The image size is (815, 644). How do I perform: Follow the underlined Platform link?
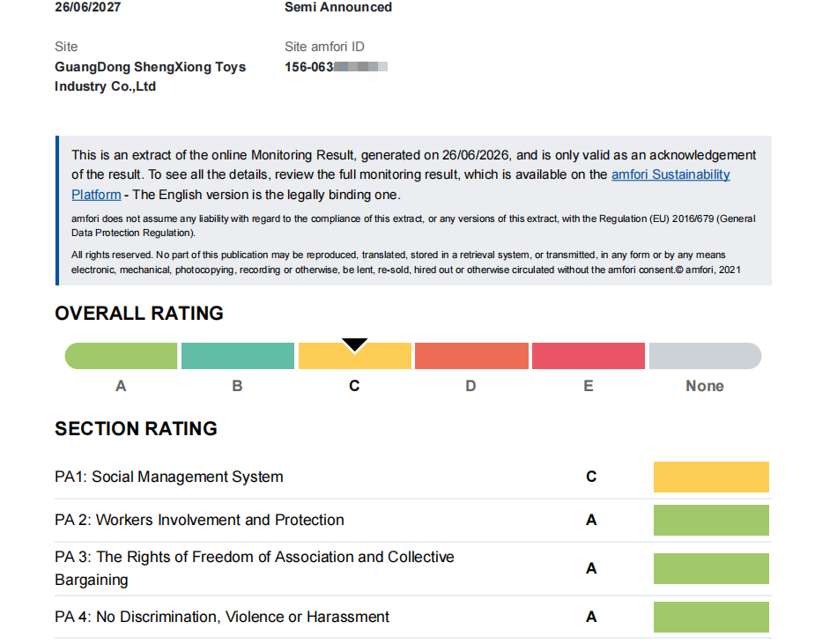tap(96, 195)
